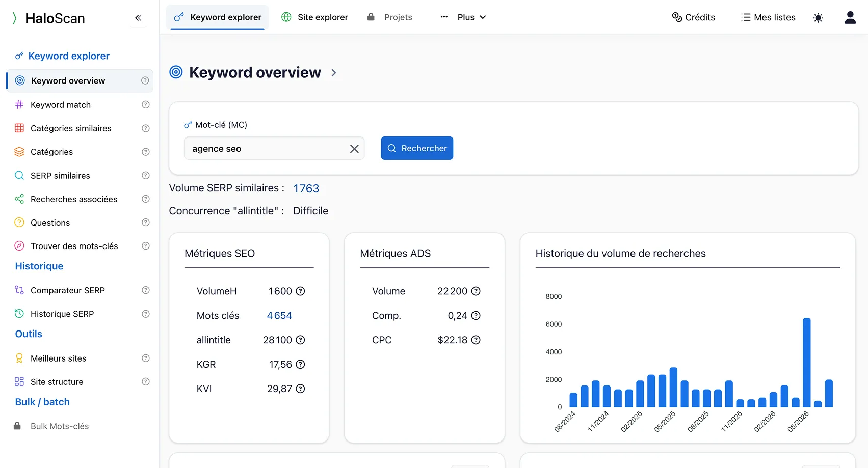Expand the Plus dropdown menu
The height and width of the screenshot is (469, 868).
[463, 17]
